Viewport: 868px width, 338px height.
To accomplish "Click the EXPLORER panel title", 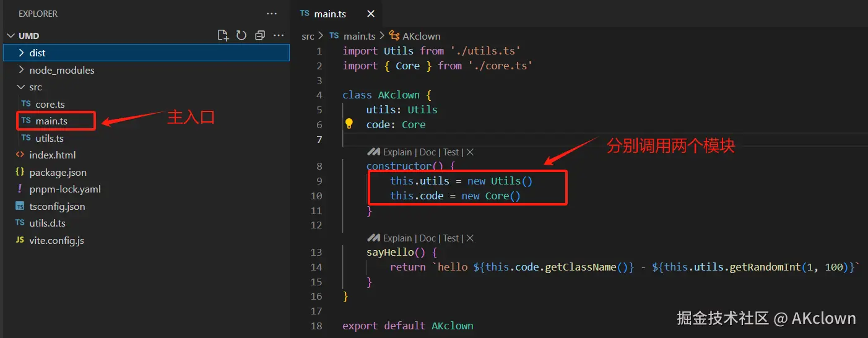I will [38, 13].
